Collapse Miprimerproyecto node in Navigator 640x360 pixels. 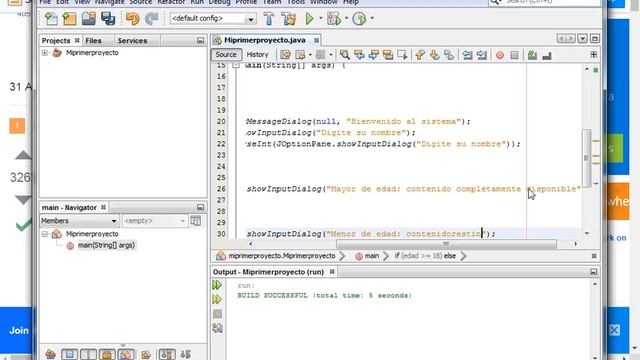(x=44, y=234)
